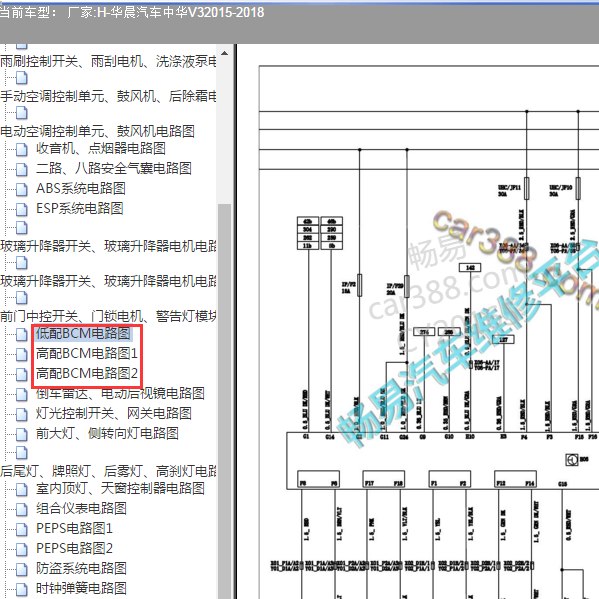599x599 pixels.
Task: Click document icon beside 防盗系统电路图
Action: click(x=22, y=568)
